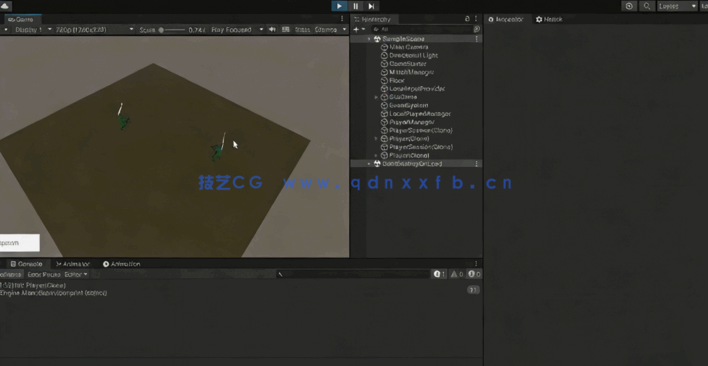Image resolution: width=708 pixels, height=366 pixels.
Task: Expand the Player(Clone) below PlayerSession(Clone)
Action: (376, 155)
